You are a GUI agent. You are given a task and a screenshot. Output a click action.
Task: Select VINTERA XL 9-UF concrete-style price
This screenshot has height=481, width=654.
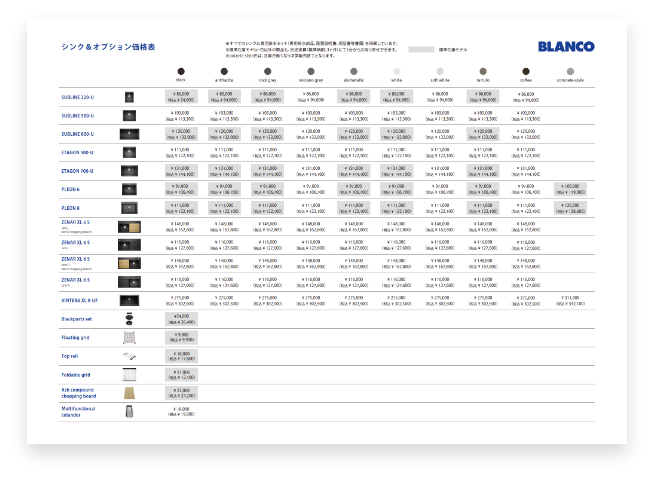(x=571, y=301)
